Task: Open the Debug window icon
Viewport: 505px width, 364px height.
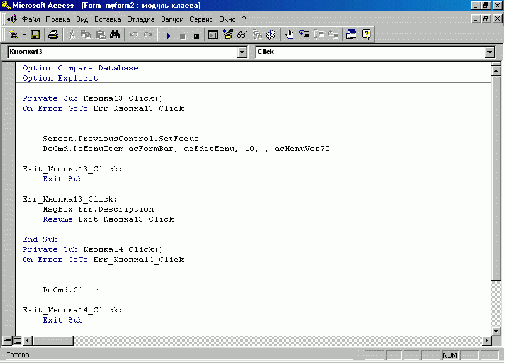Action: click(213, 34)
